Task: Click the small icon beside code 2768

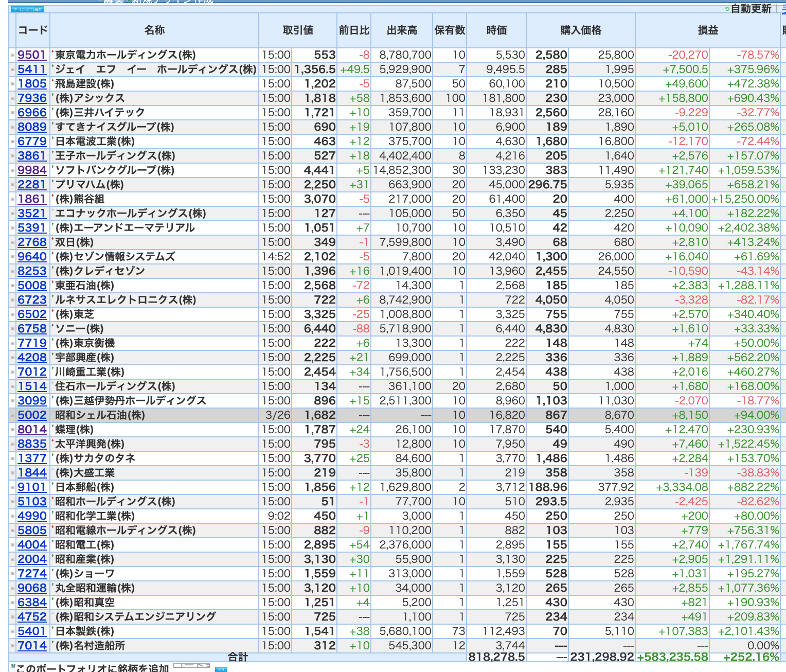Action: point(13,242)
